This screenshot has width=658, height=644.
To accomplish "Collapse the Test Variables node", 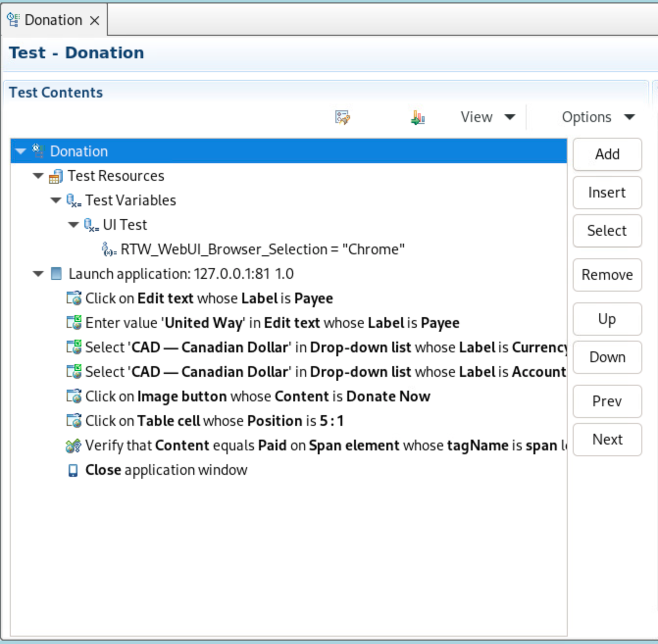I will pyautogui.click(x=56, y=200).
